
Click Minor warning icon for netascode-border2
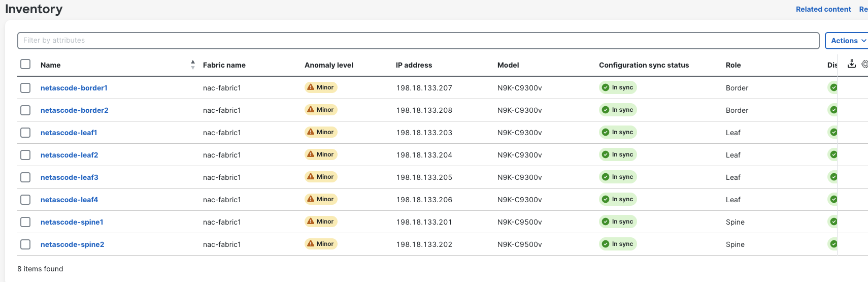coord(311,110)
